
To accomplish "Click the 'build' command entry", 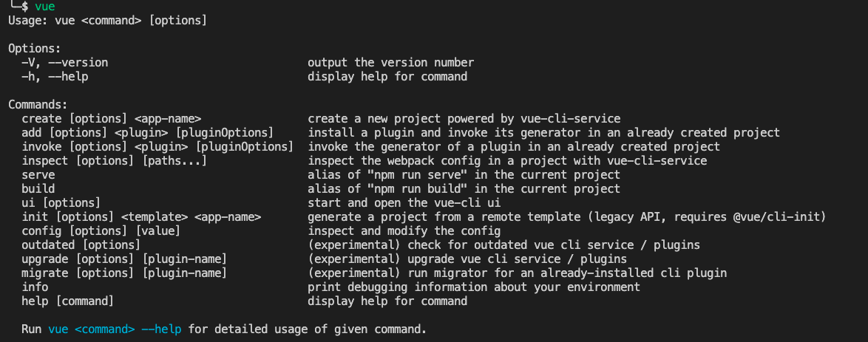I will 38,188.
